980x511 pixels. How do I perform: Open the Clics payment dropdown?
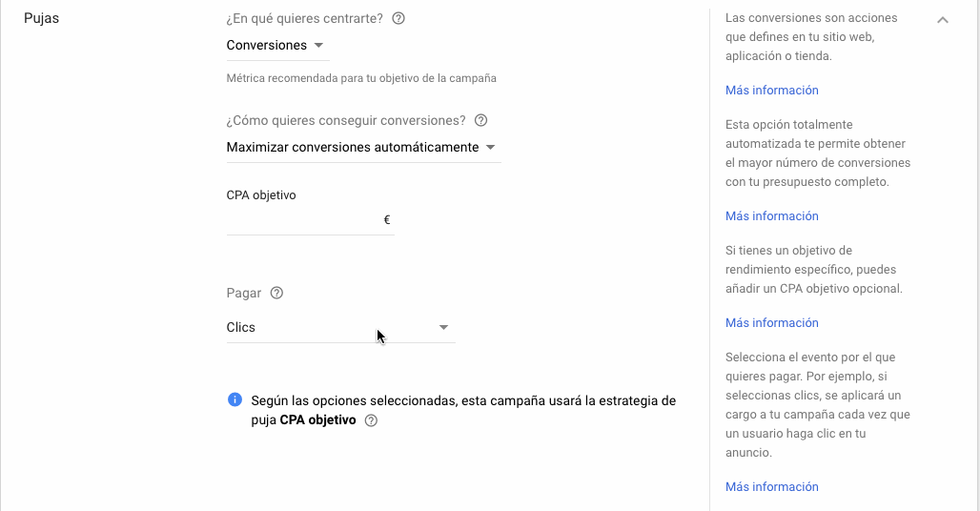pyautogui.click(x=340, y=327)
